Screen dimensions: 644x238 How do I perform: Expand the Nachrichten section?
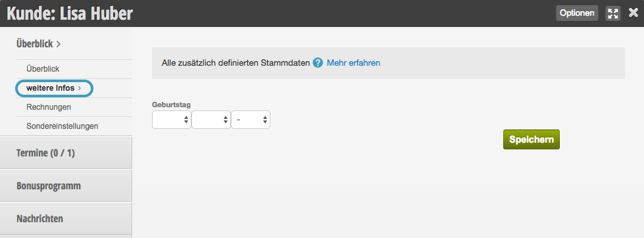[66, 219]
